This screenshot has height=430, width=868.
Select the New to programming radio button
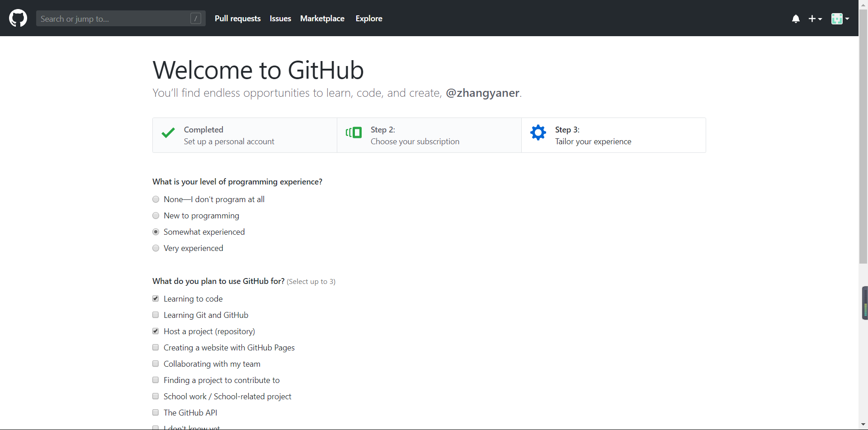click(156, 215)
